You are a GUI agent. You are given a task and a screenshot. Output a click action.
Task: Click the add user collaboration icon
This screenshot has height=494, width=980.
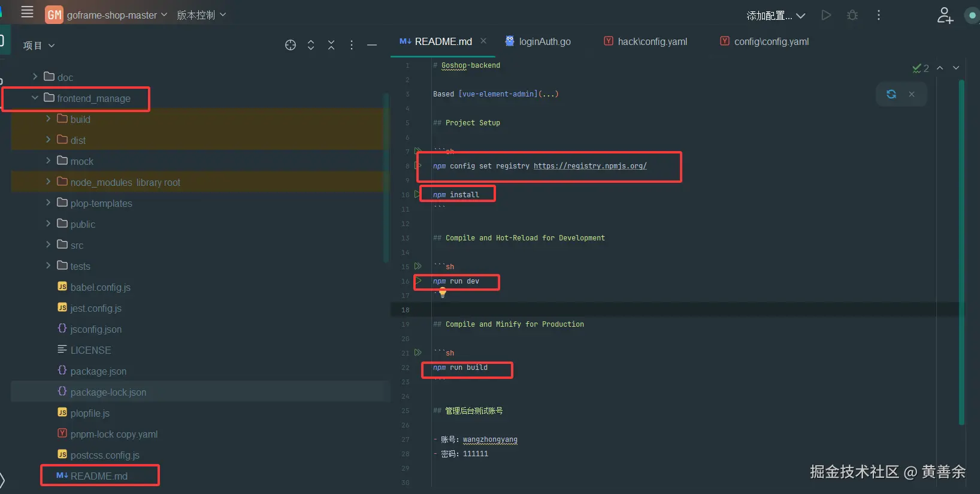click(945, 15)
